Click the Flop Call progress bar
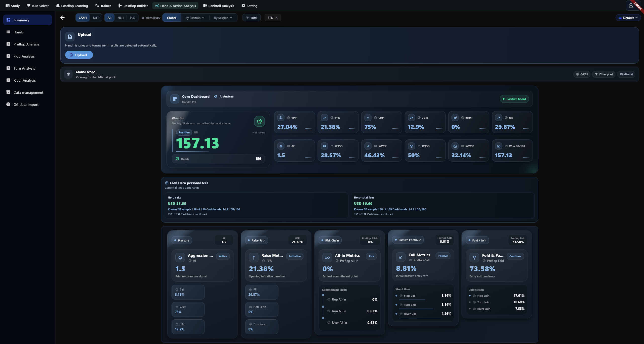644x344 pixels. (x=412, y=300)
